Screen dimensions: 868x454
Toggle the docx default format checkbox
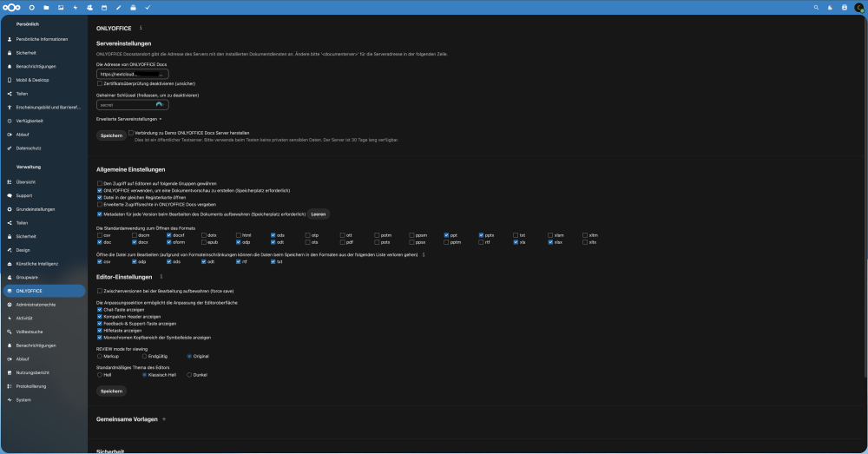(x=135, y=242)
